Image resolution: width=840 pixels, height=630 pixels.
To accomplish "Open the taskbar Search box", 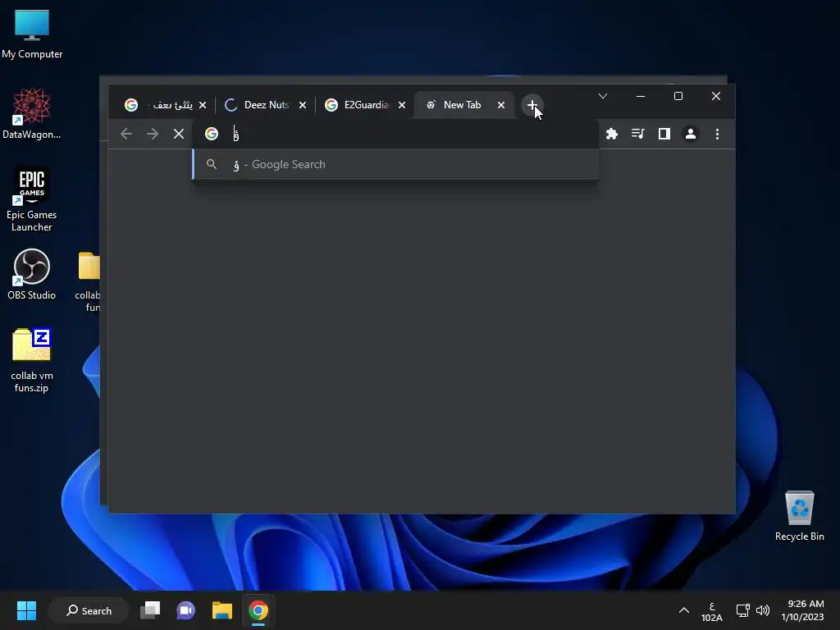I will tap(89, 610).
